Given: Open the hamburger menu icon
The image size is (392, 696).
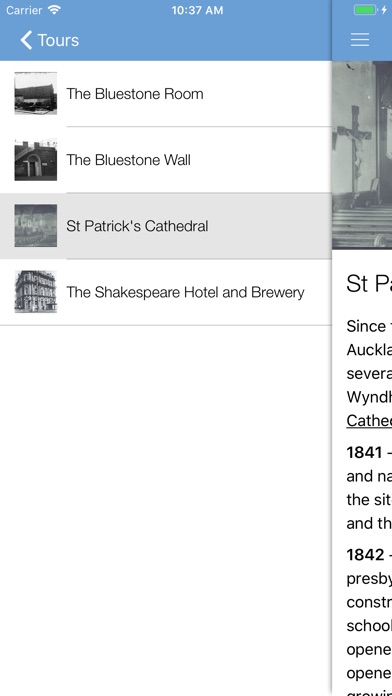Looking at the screenshot, I should [x=360, y=40].
